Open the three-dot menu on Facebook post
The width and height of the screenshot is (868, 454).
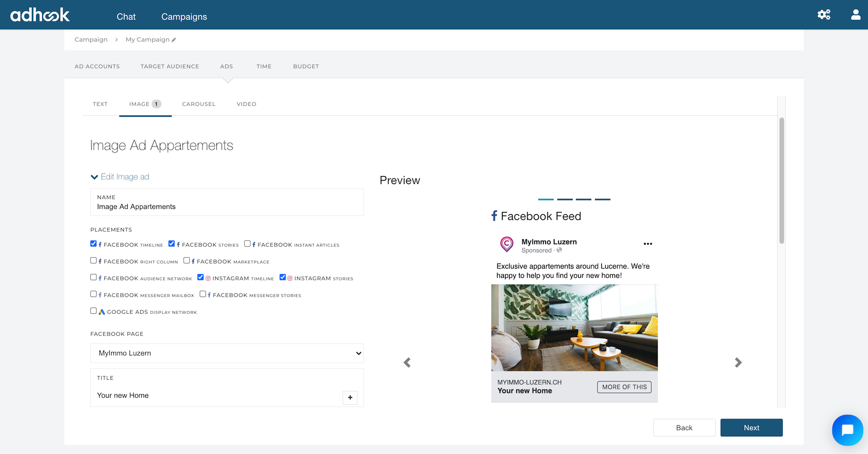(x=648, y=244)
